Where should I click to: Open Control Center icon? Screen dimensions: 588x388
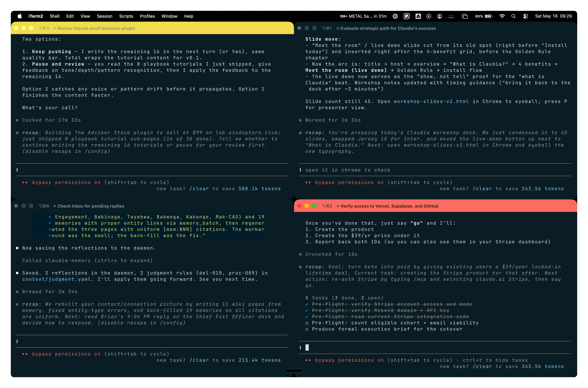pos(525,16)
